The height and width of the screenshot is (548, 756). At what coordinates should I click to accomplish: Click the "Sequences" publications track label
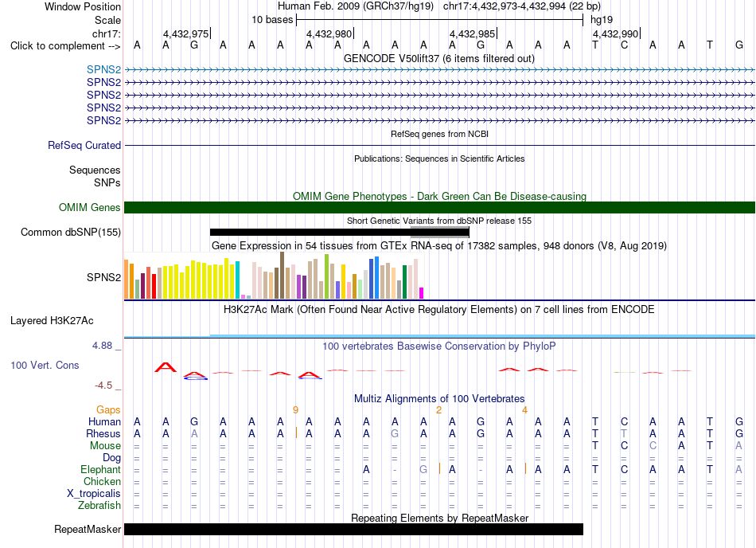click(x=95, y=170)
